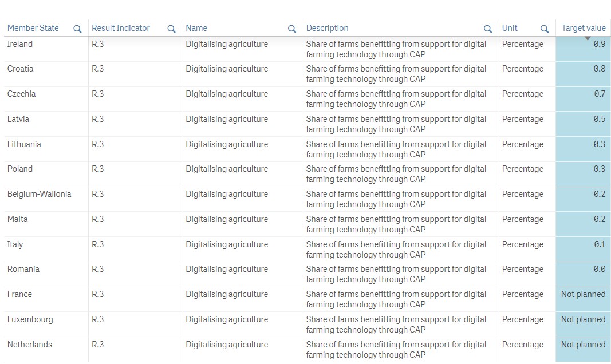The height and width of the screenshot is (364, 611).
Task: Select the Croatia member state cell
Action: 21,69
